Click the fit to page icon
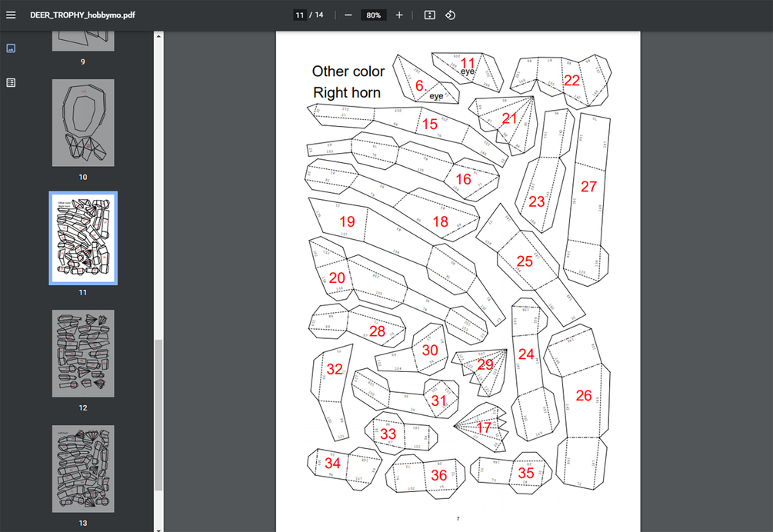 430,15
